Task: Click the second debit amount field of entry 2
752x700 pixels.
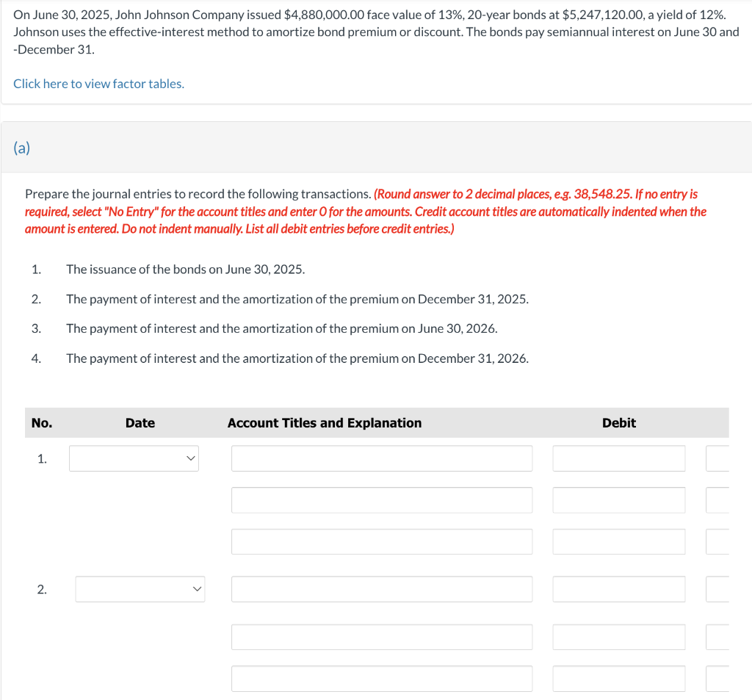Action: pos(618,637)
